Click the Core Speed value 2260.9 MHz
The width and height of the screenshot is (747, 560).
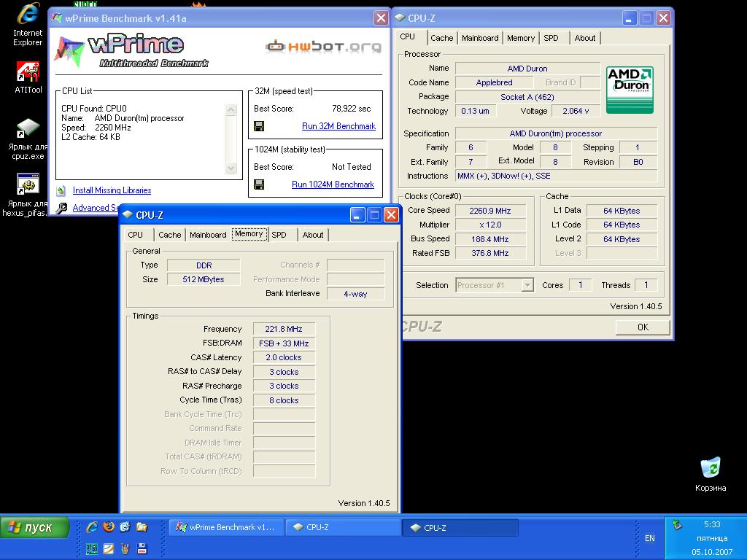(490, 211)
